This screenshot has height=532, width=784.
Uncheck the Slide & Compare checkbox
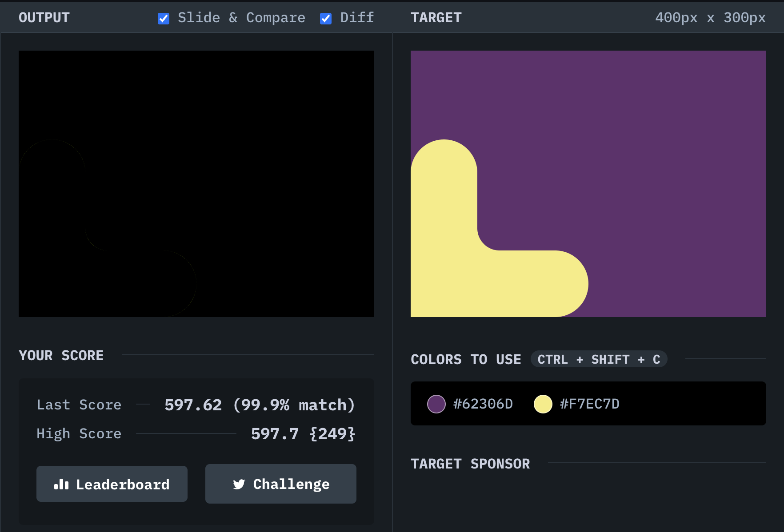164,18
